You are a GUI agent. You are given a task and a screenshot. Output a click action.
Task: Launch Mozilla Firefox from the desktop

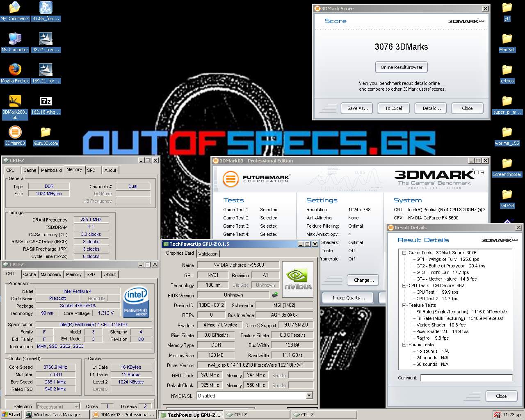tap(15, 73)
